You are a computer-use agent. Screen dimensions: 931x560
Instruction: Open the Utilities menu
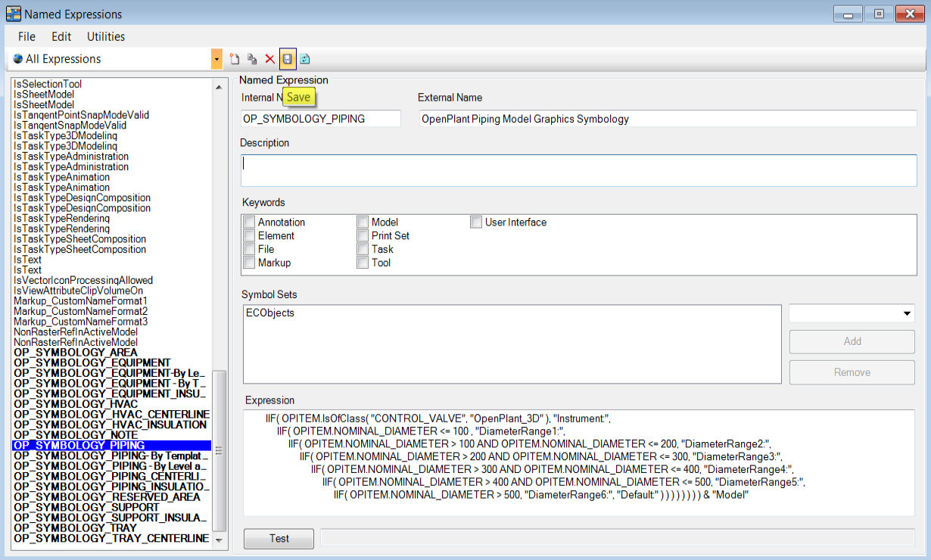click(x=106, y=36)
